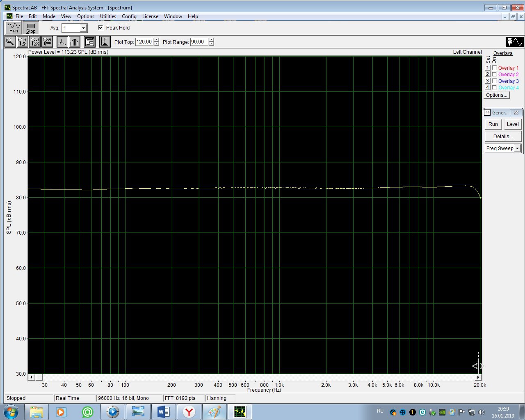Decrease the Plot Top value

(156, 44)
